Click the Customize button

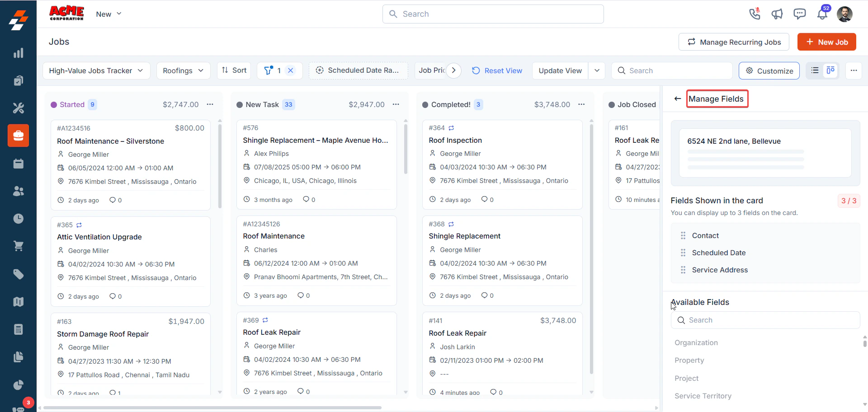769,70
